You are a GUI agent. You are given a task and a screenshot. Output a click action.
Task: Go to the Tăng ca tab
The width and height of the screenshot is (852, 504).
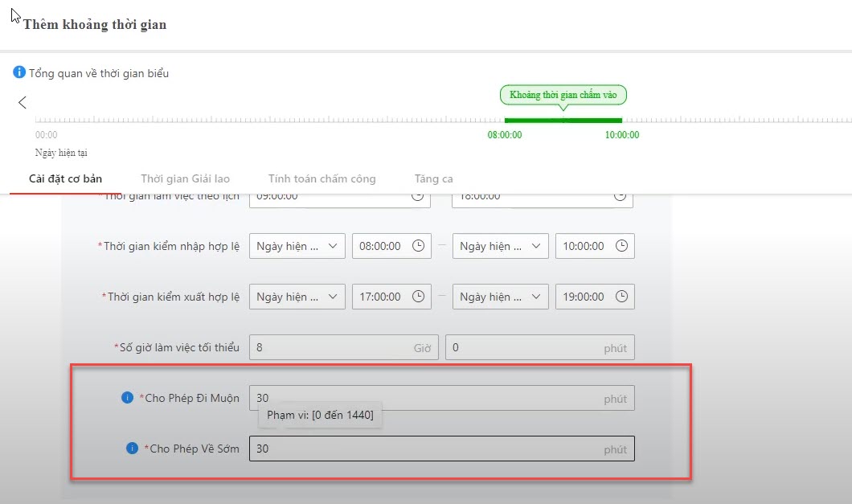433,178
